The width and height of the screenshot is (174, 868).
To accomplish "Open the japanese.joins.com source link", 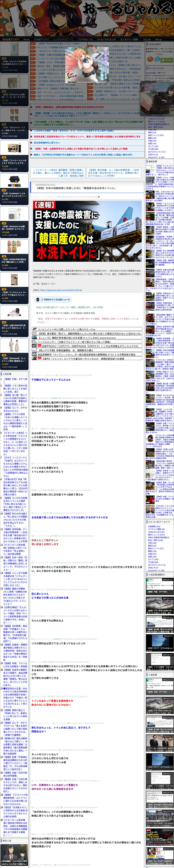I will coord(61,290).
